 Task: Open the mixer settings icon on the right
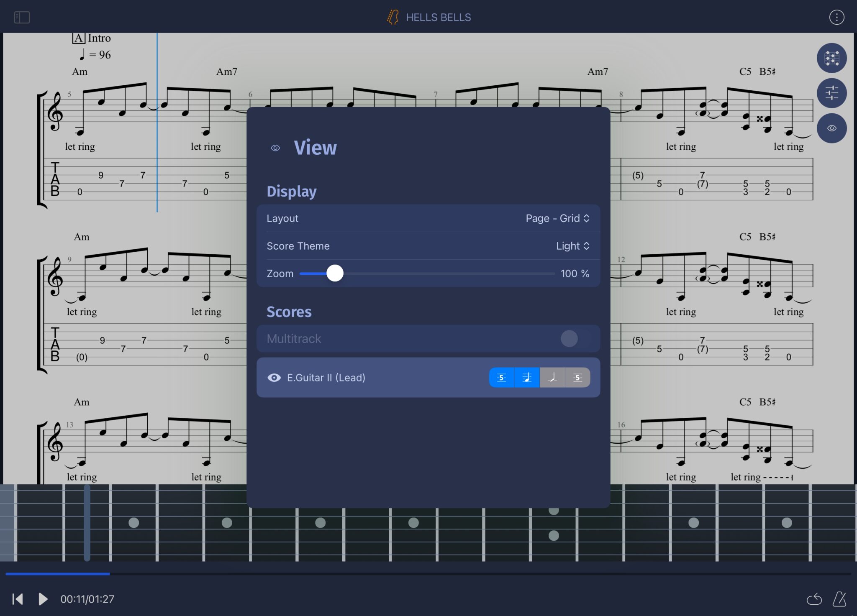(831, 93)
